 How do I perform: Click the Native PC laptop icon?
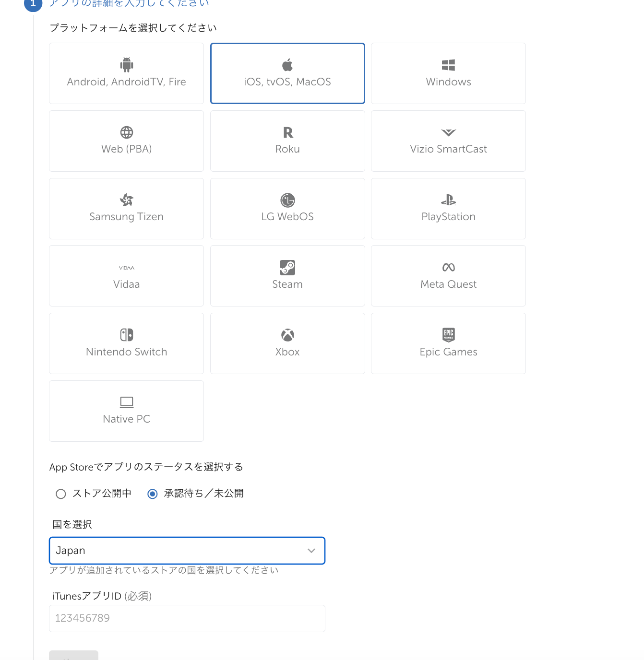(x=127, y=402)
